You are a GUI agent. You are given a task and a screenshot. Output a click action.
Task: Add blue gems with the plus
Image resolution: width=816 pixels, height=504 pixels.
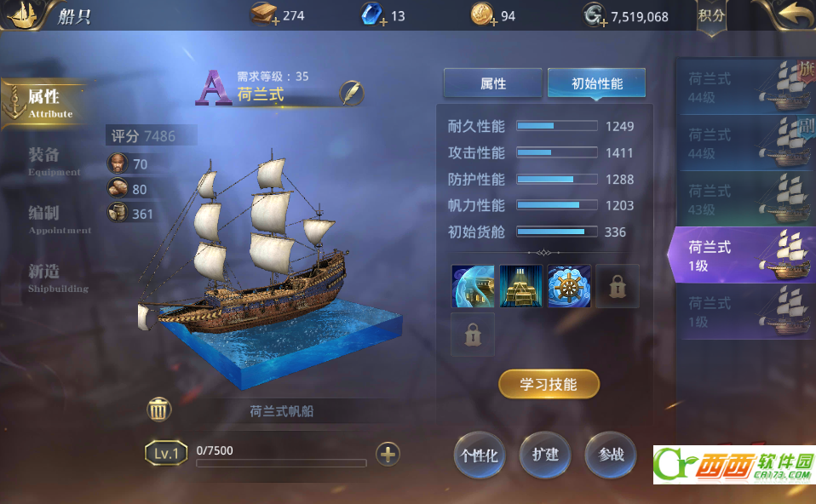383,22
